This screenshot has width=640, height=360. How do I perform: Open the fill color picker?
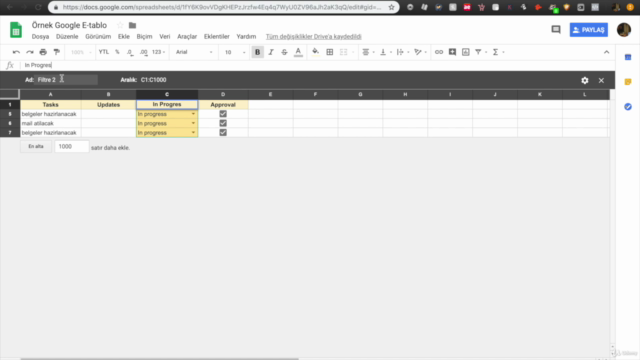315,52
